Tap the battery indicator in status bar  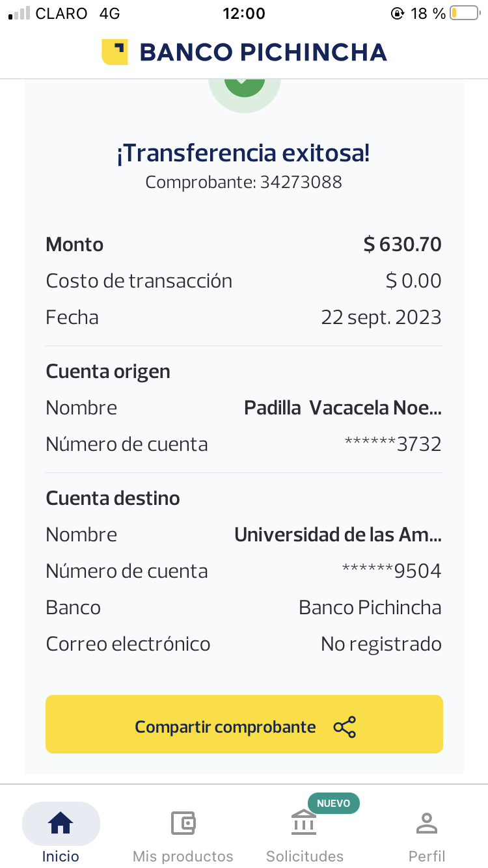[464, 14]
